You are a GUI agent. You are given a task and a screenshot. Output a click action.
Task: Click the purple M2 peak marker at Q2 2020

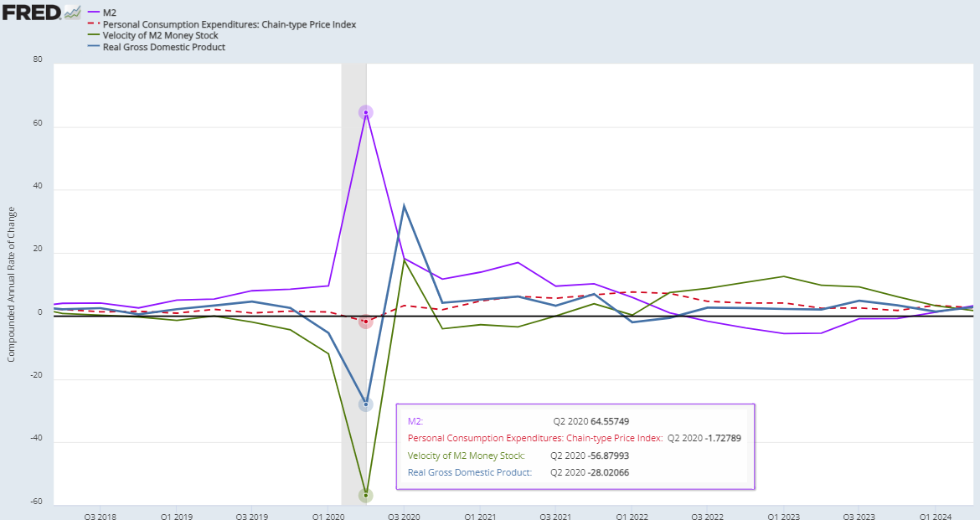click(365, 112)
